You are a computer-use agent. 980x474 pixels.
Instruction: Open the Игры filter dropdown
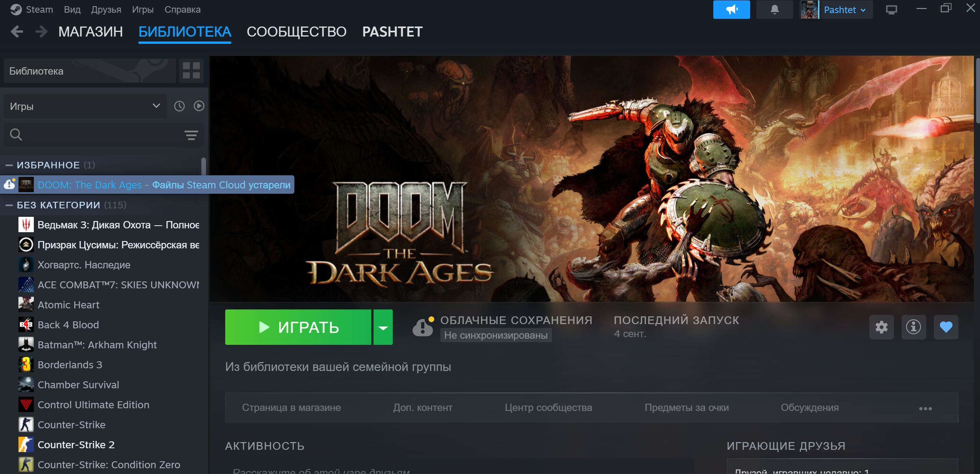[x=85, y=106]
